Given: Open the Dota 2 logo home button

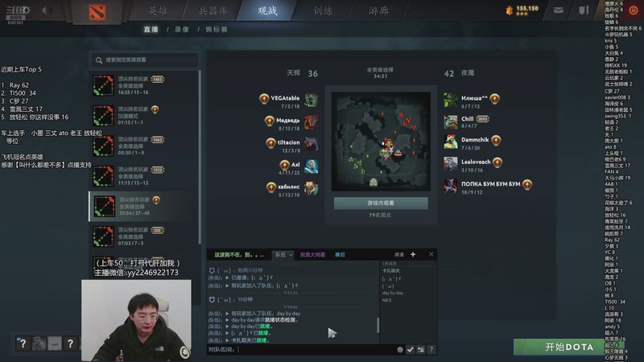Looking at the screenshot, I should (97, 12).
